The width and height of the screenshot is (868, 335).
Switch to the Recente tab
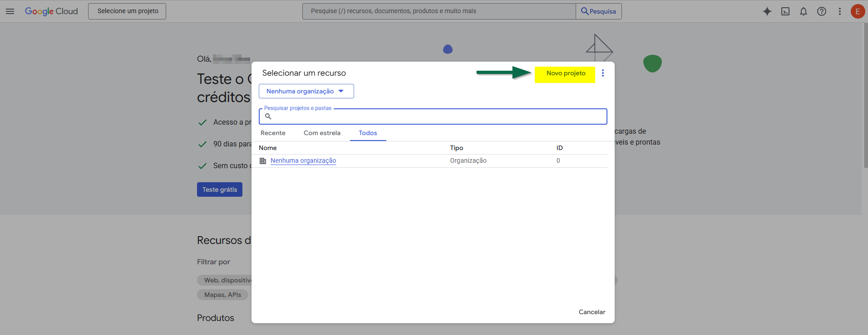click(273, 133)
